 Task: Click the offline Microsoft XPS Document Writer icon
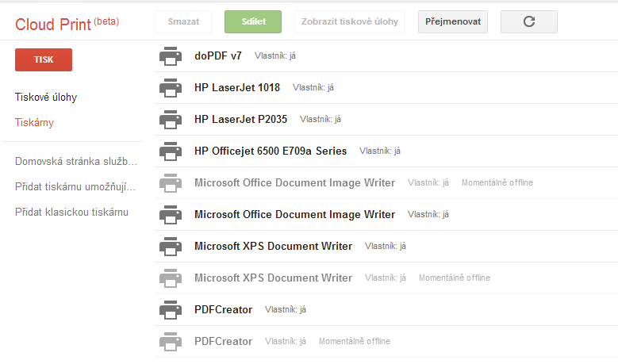171,278
